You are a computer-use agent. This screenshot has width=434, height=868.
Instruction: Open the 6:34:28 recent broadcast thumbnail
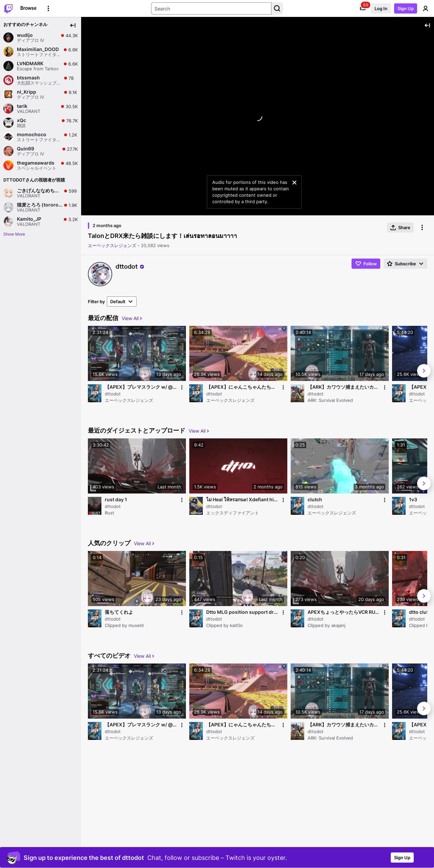[238, 354]
